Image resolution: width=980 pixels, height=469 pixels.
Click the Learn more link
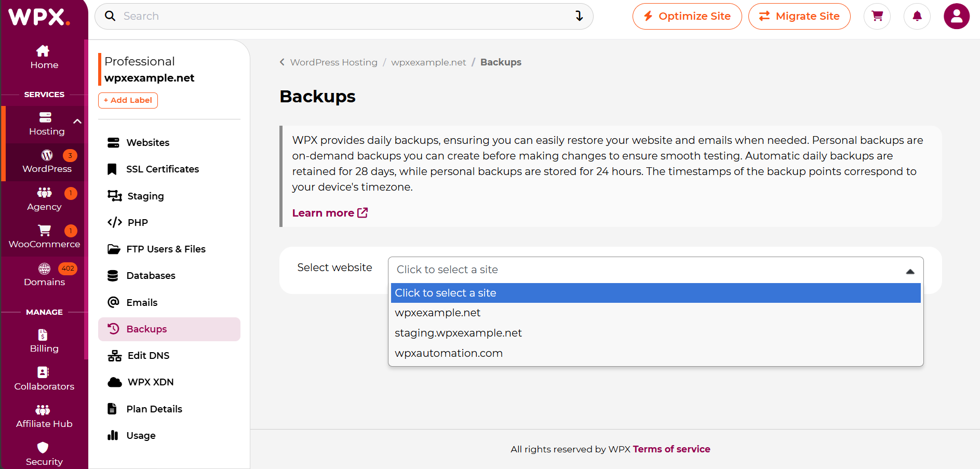pyautogui.click(x=330, y=213)
